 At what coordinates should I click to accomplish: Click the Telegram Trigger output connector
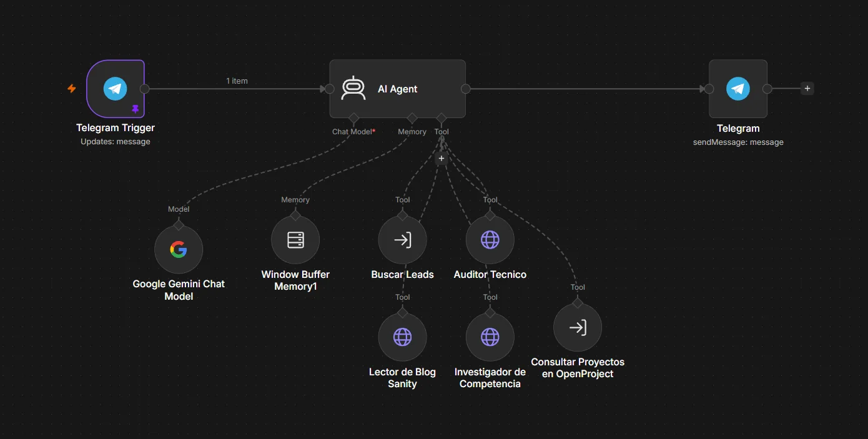[x=145, y=89]
